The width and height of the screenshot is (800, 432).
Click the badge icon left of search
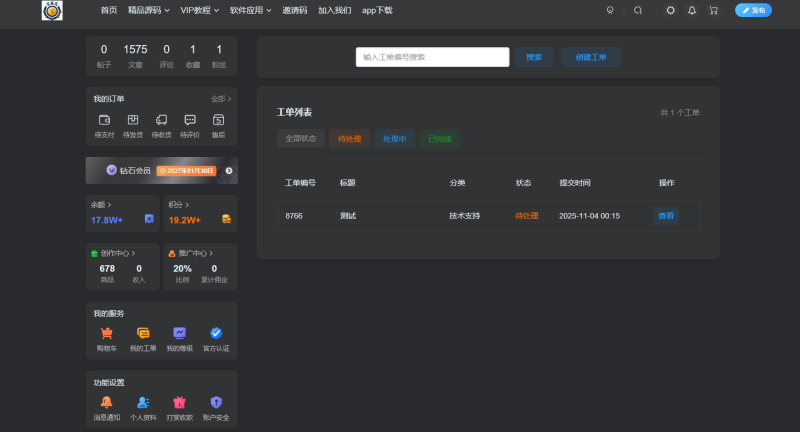click(610, 10)
